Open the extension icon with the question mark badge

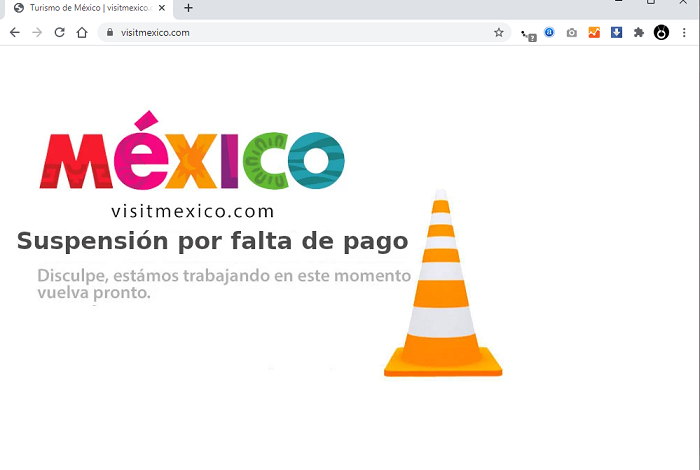pyautogui.click(x=528, y=33)
